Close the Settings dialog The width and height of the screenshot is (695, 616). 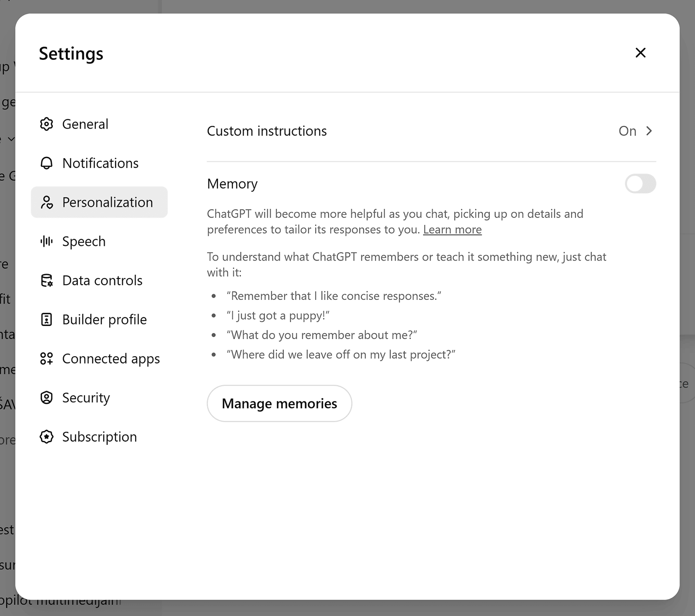(640, 53)
